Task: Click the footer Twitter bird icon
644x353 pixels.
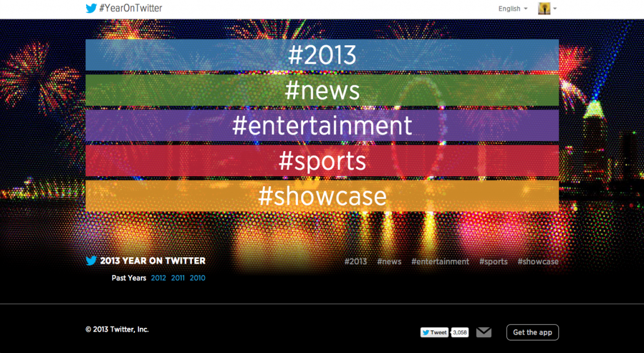Action: coord(91,261)
